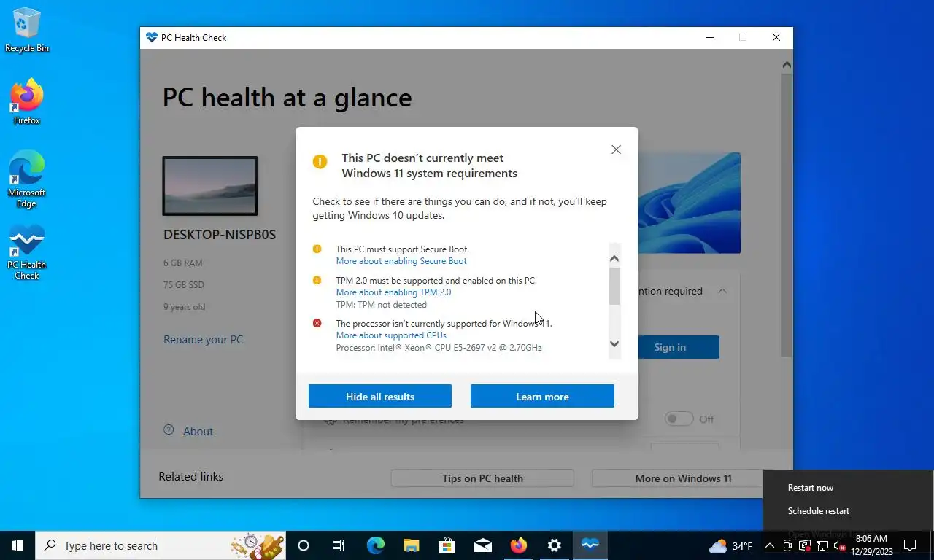The width and height of the screenshot is (934, 560).
Task: Click the Cortana circle icon on taskbar
Action: (x=304, y=545)
